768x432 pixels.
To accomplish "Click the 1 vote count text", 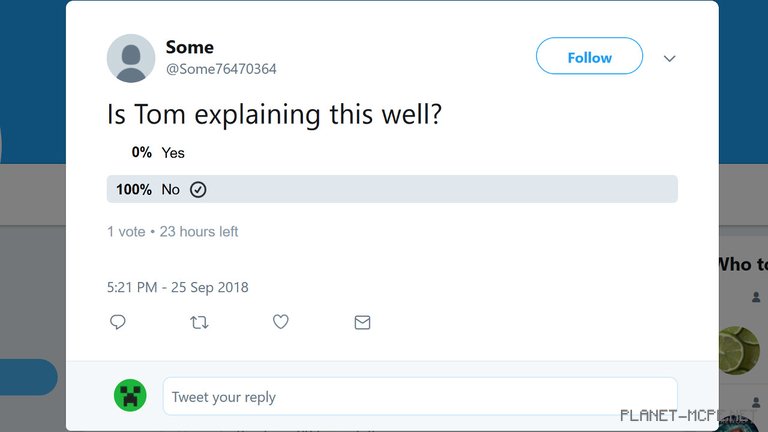I will [x=126, y=232].
